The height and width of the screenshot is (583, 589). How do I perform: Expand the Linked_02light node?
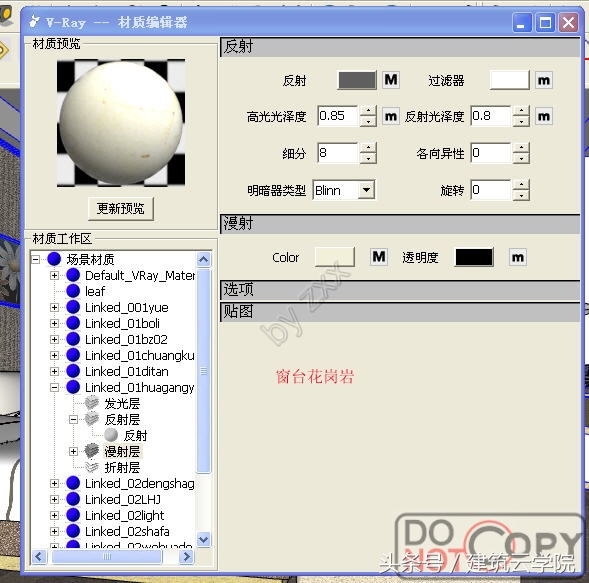tap(54, 515)
